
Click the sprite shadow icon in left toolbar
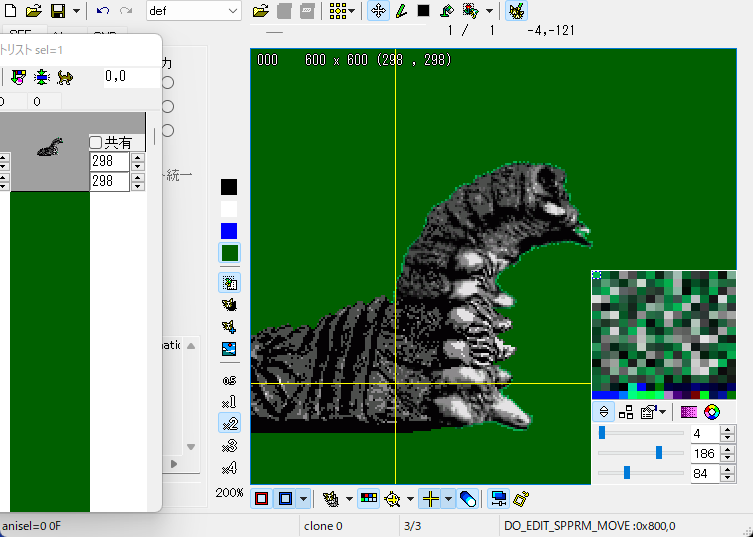click(230, 305)
